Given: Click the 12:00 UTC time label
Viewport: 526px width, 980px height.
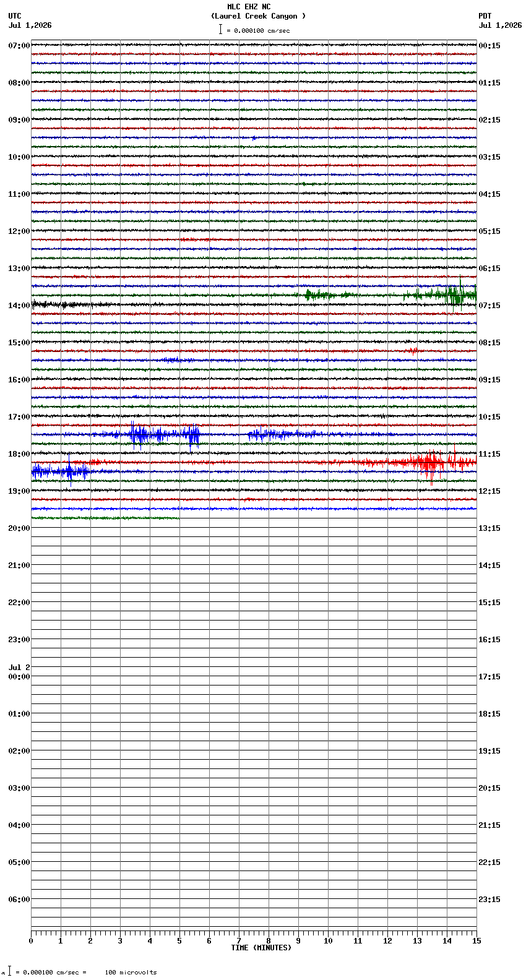Looking at the screenshot, I should 19,231.
